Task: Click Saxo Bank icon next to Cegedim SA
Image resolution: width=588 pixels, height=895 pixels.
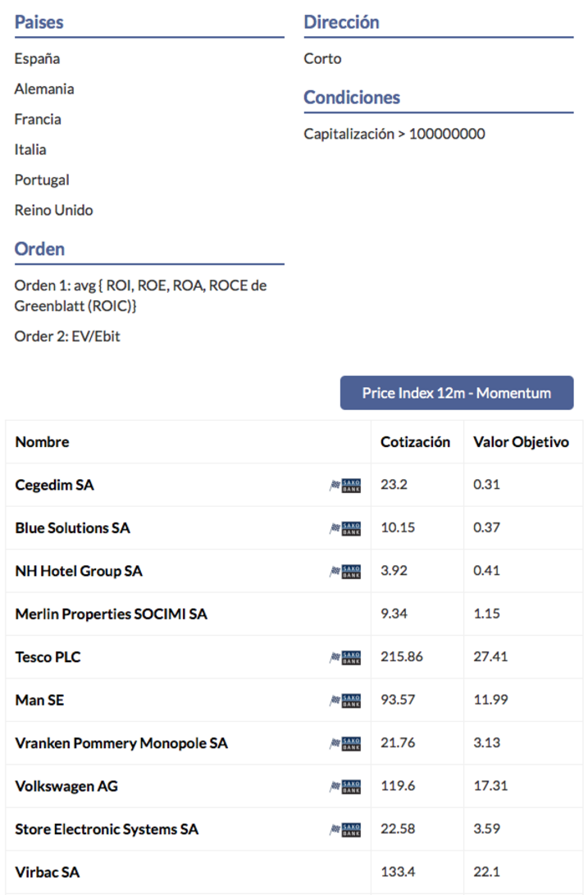Action: coord(345,485)
